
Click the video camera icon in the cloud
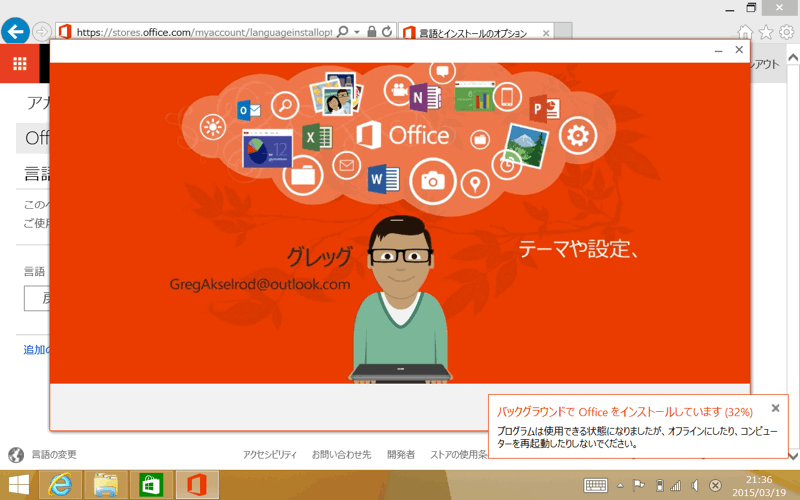(398, 90)
